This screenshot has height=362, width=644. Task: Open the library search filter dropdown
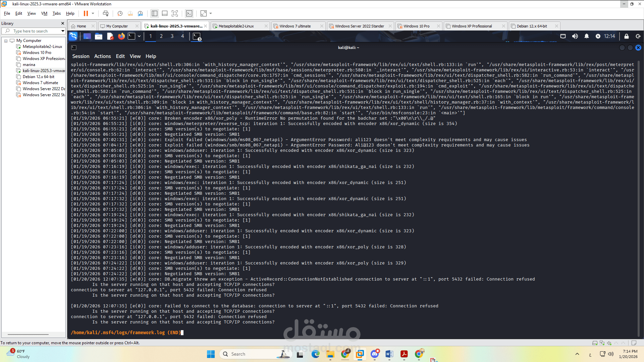(x=63, y=31)
